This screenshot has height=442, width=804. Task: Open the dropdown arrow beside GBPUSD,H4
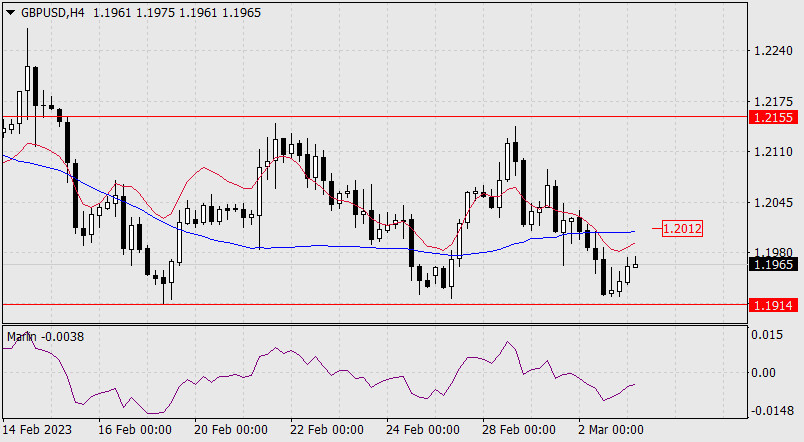click(10, 11)
